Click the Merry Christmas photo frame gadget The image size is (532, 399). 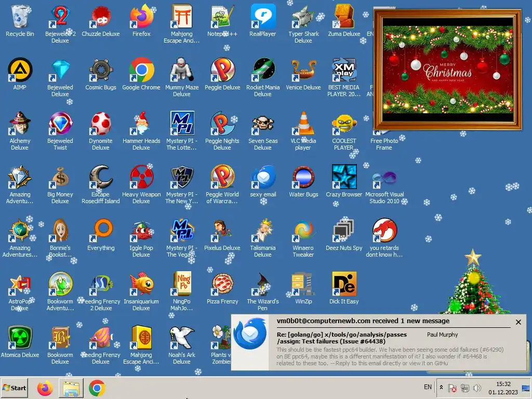(447, 70)
